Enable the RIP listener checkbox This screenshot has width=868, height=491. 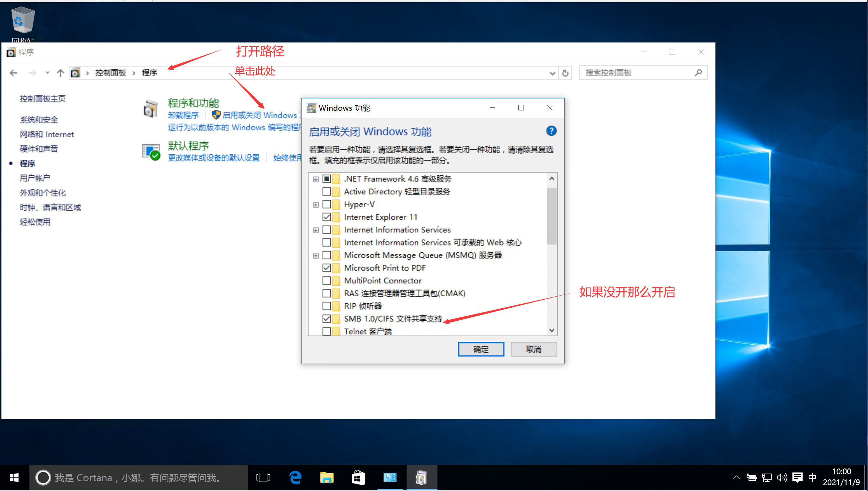pos(327,306)
